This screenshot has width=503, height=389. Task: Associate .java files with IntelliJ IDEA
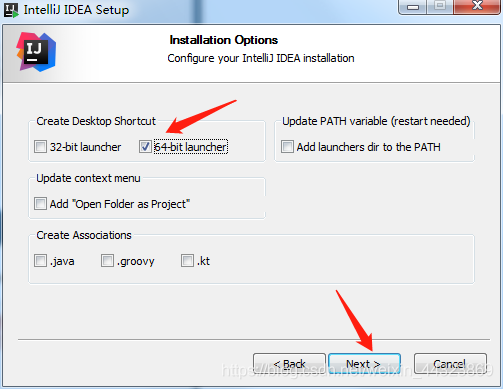pos(40,261)
